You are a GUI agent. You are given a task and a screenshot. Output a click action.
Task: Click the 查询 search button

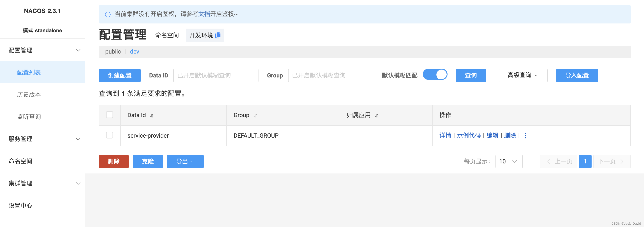(x=471, y=75)
